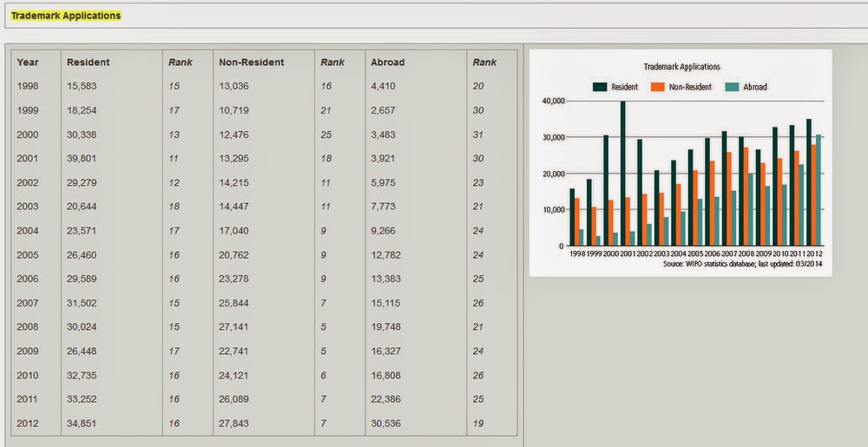
Task: Select the dark green Resident legend swatch
Action: [600, 87]
